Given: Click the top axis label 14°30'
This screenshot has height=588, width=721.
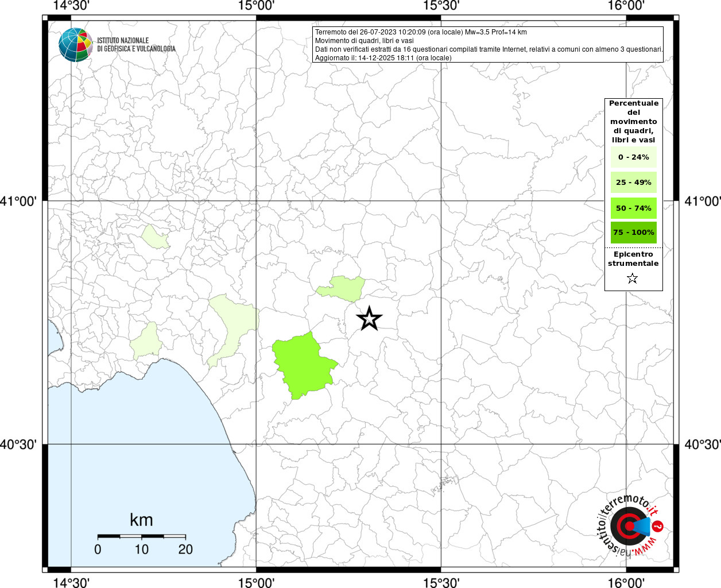Looking at the screenshot, I should (71, 6).
